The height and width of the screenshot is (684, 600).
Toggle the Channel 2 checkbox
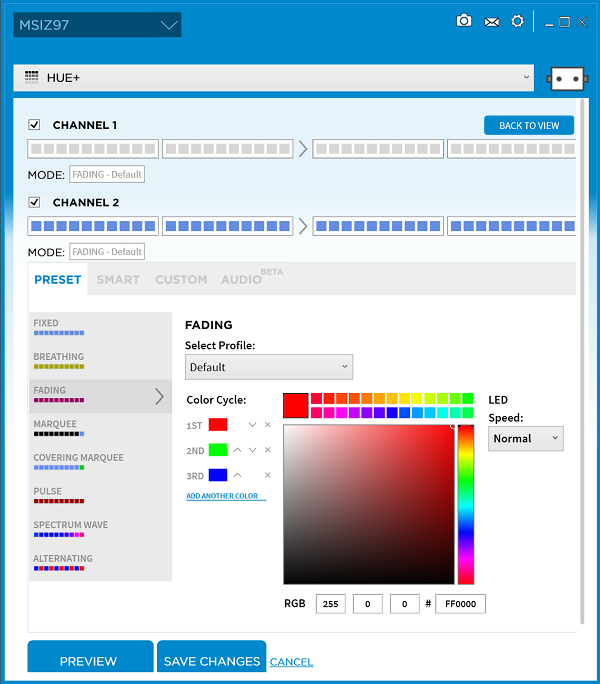(34, 202)
